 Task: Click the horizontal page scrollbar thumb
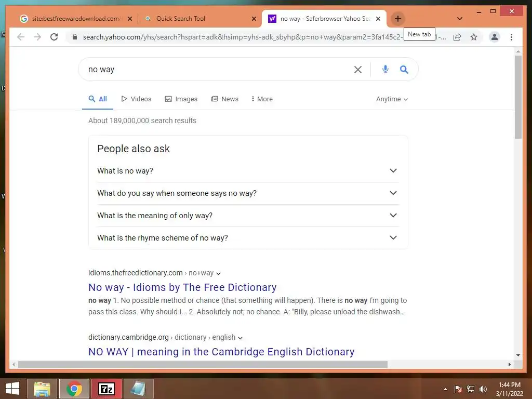point(203,364)
